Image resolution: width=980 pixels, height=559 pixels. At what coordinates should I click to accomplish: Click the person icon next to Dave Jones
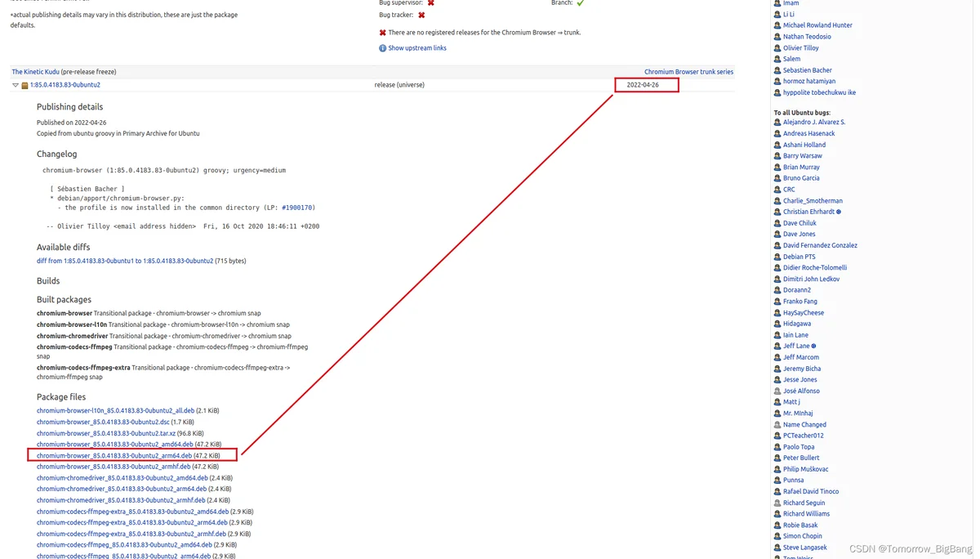[x=777, y=235]
